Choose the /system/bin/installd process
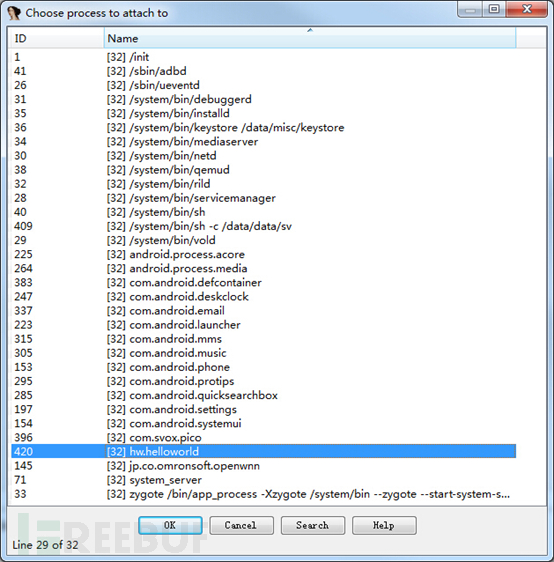The height and width of the screenshot is (562, 554). click(x=263, y=113)
